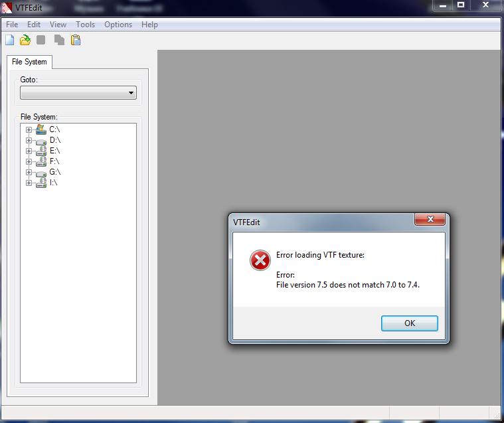This screenshot has height=423, width=504.
Task: Switch to the File System tab
Action: pos(29,62)
